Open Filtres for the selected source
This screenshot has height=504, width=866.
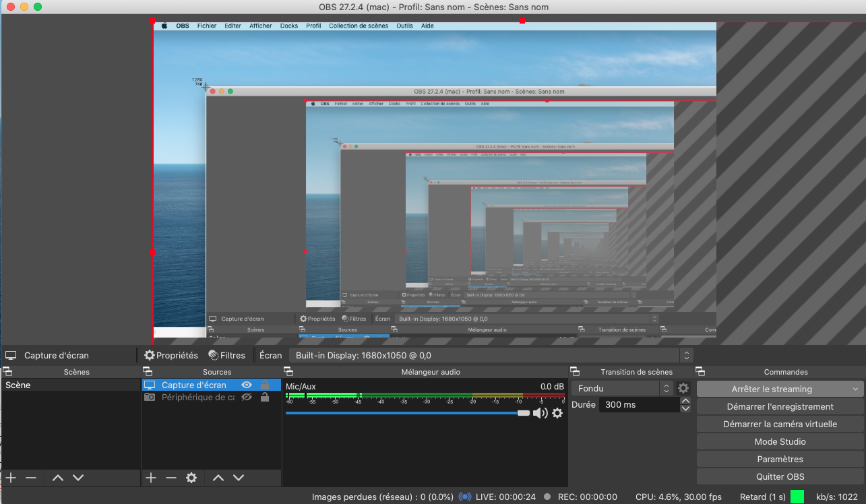coord(227,355)
